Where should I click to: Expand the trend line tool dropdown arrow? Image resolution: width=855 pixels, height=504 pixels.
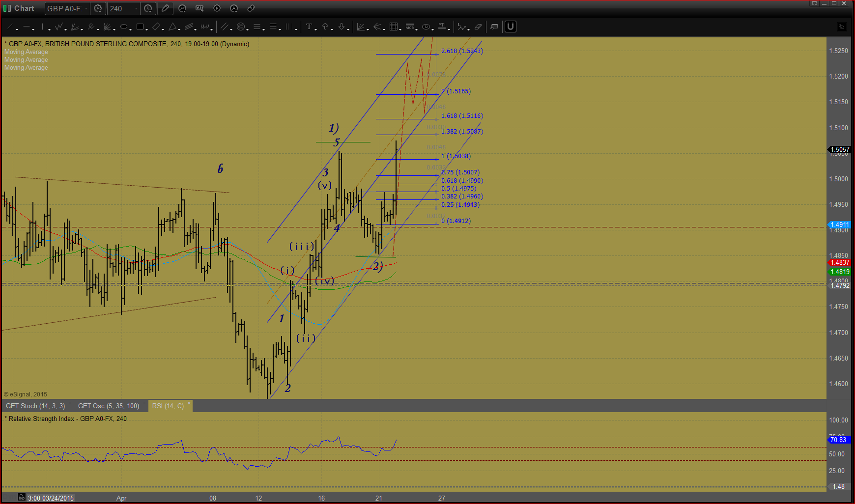click(x=17, y=29)
